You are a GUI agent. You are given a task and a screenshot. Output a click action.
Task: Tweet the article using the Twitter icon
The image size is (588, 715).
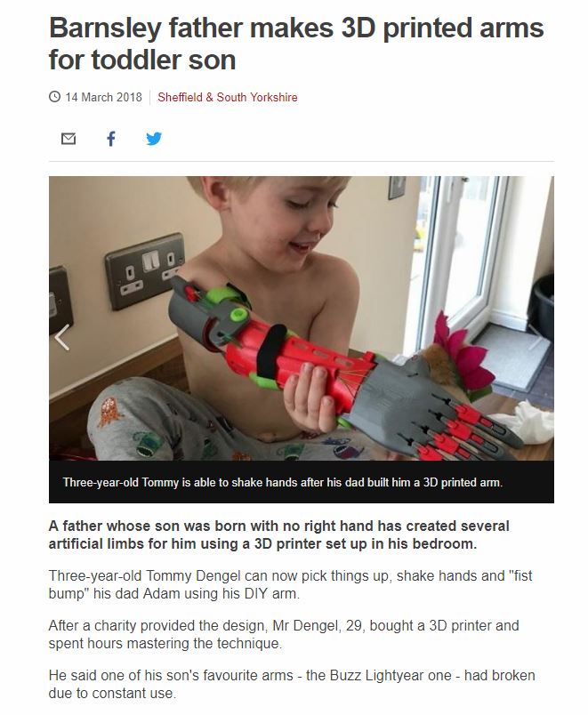(154, 138)
